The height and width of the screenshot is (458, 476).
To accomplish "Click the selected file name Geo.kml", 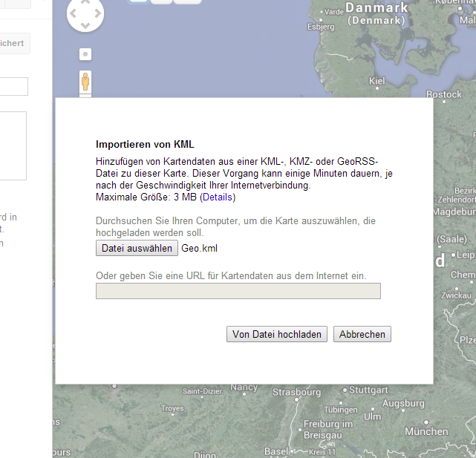I will (x=200, y=249).
